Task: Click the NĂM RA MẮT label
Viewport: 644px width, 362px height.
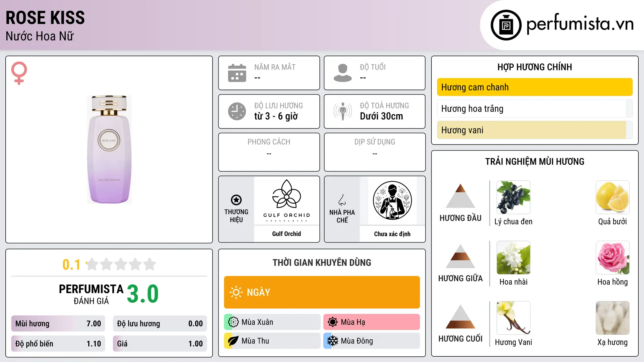Action: [275, 67]
